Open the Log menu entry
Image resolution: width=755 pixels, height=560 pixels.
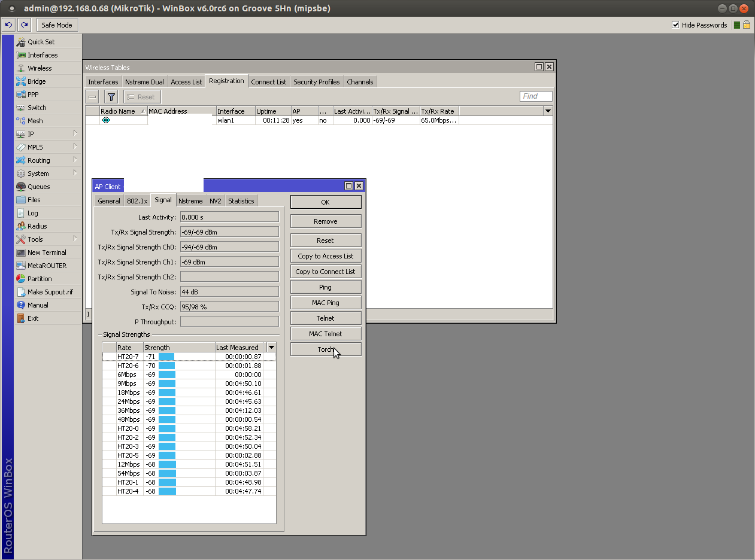32,213
